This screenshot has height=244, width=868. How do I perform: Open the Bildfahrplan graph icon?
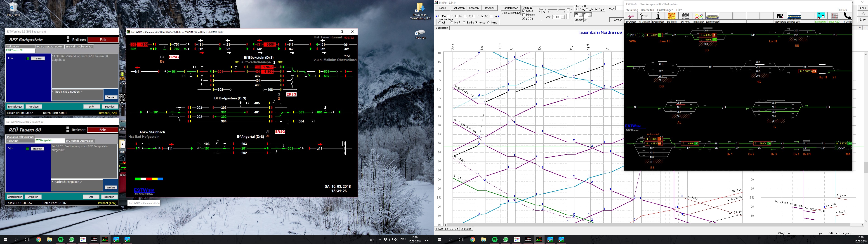click(699, 16)
